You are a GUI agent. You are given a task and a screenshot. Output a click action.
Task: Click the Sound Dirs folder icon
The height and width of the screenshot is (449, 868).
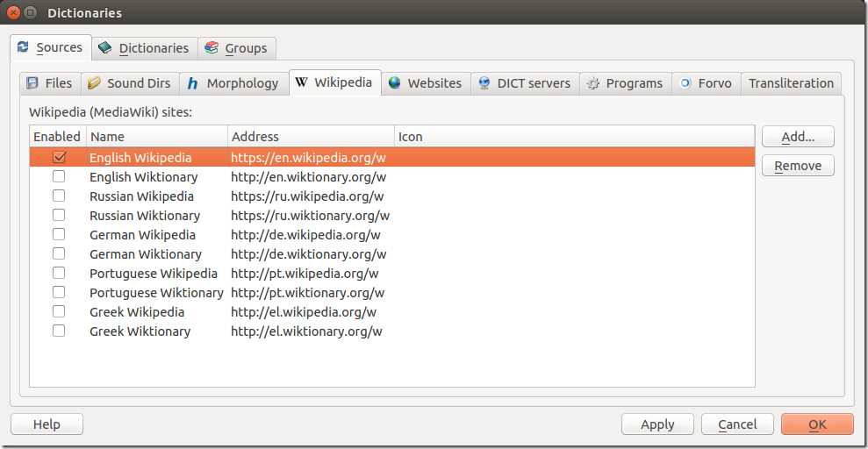pos(94,83)
